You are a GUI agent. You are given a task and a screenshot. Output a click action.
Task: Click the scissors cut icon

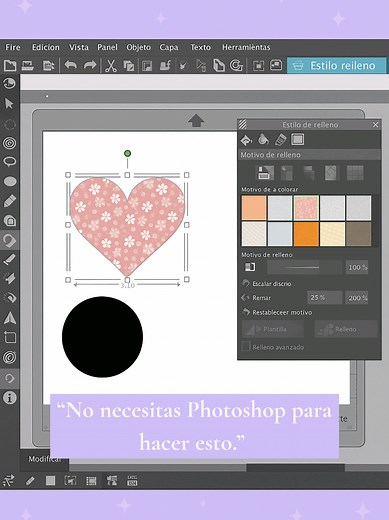coord(110,65)
